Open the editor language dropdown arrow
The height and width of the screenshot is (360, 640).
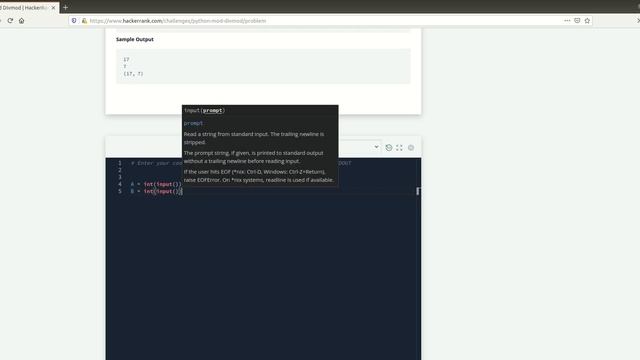tap(376, 147)
